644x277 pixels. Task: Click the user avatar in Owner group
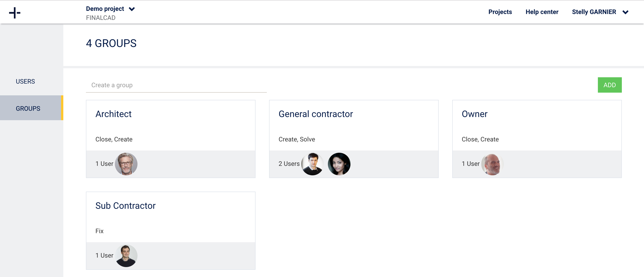[491, 163]
